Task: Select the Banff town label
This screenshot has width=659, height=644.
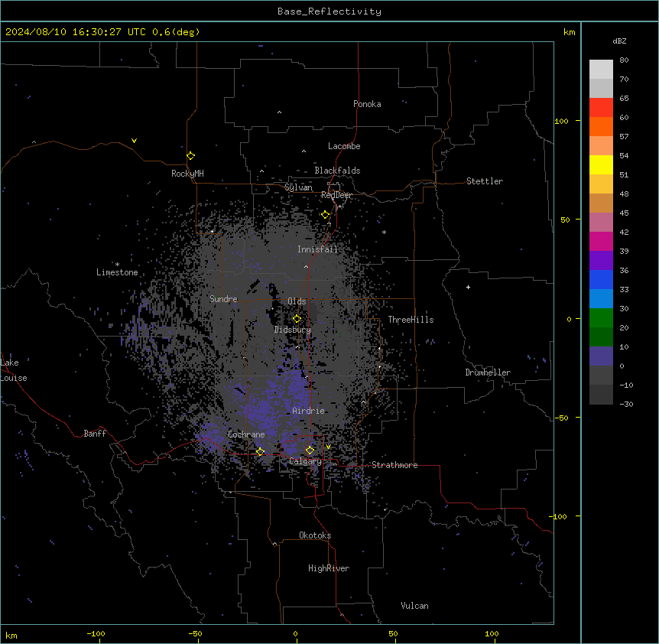Action: 95,434
